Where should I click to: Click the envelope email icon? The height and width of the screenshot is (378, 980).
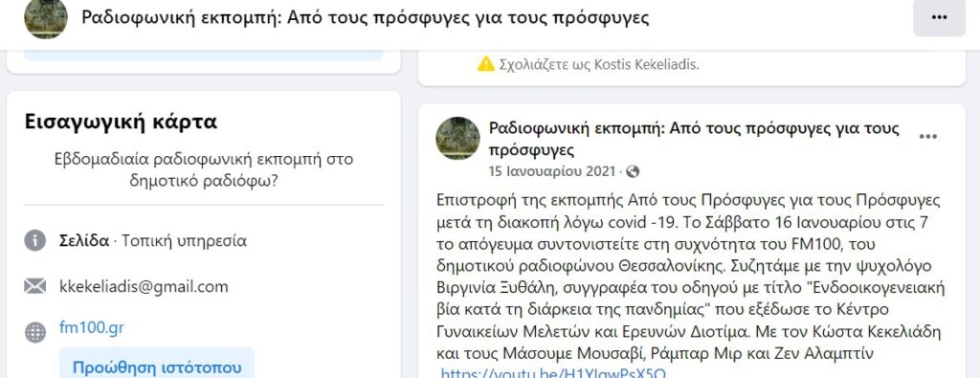tap(35, 287)
